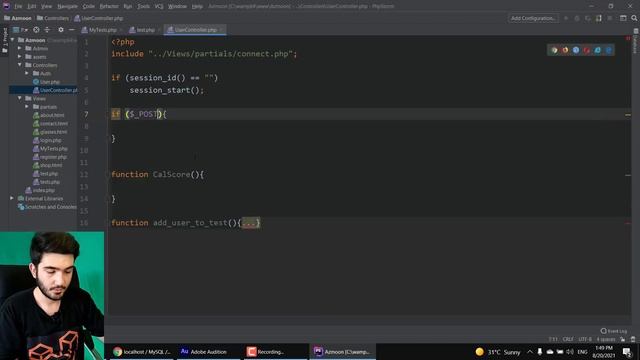The height and width of the screenshot is (360, 640).
Task: Select index.php in the project tree
Action: tap(40, 190)
